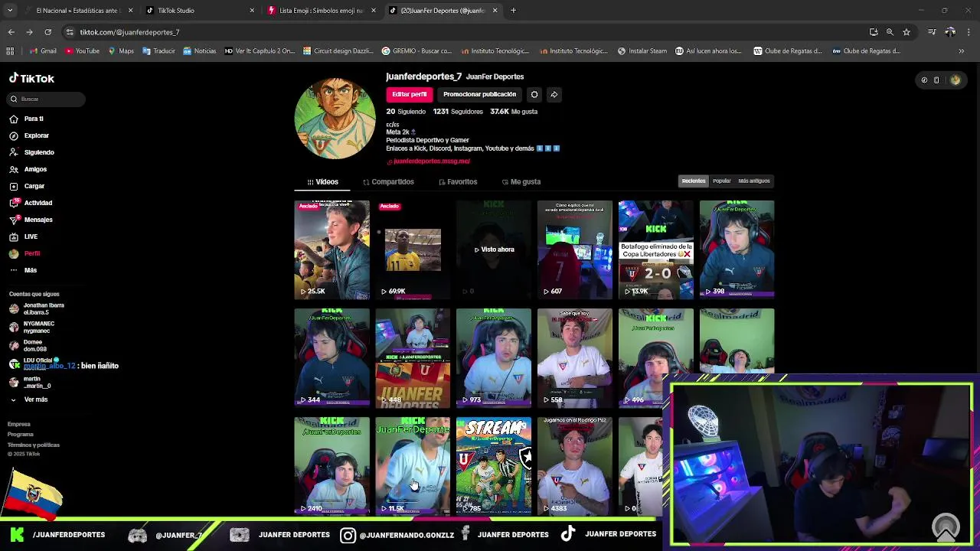Sort videos by Más antiguos
The height and width of the screenshot is (551, 980).
[754, 181]
